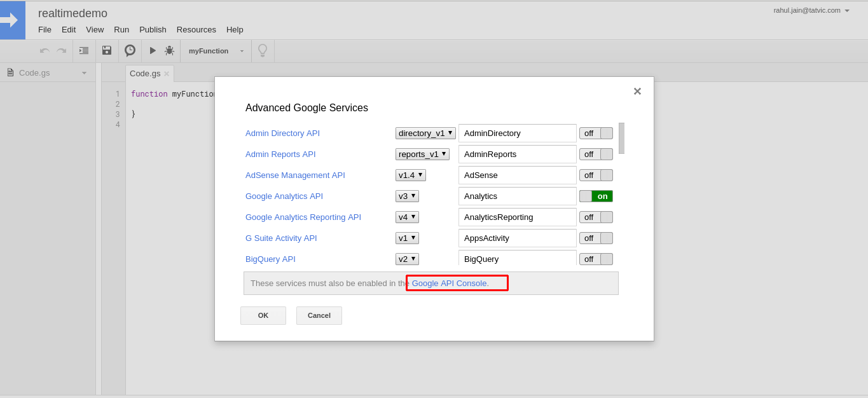Viewport: 868px width, 398px height.
Task: Click the undo arrow icon
Action: pos(45,51)
